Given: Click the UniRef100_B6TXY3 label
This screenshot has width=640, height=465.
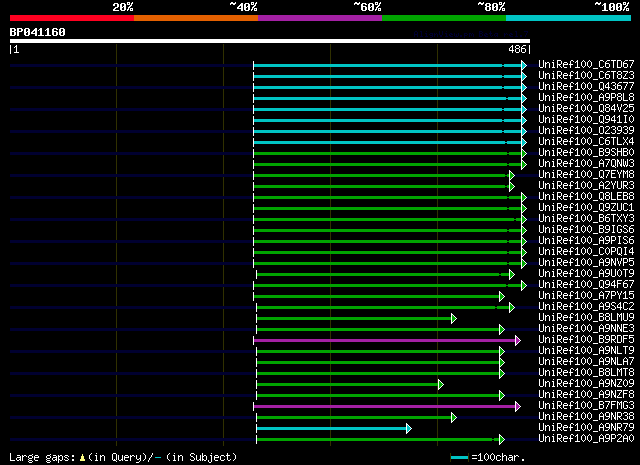Looking at the screenshot, I should click(586, 218).
